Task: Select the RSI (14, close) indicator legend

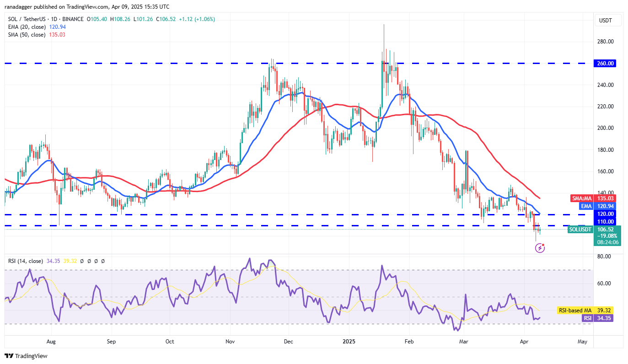Action: coord(25,261)
